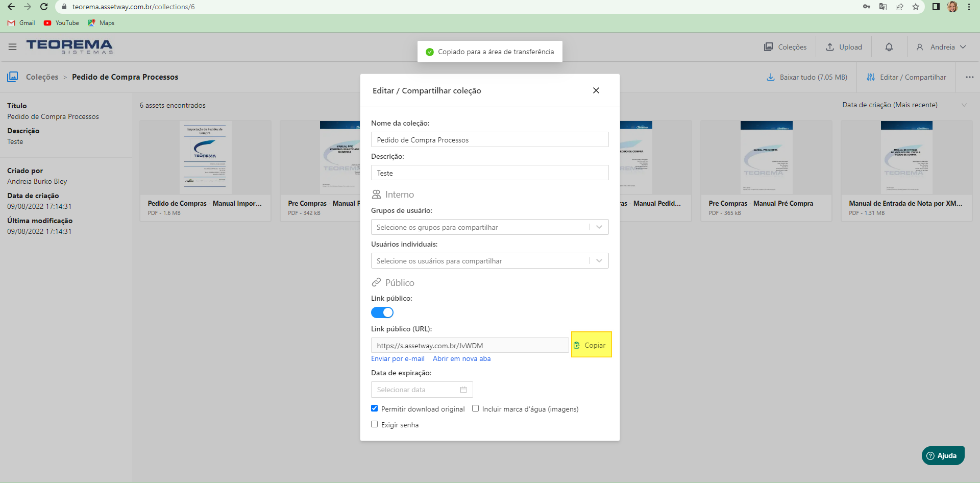Open Pre Compras Manual Pré Compra thumbnail
This screenshot has height=483, width=980.
[x=767, y=157]
